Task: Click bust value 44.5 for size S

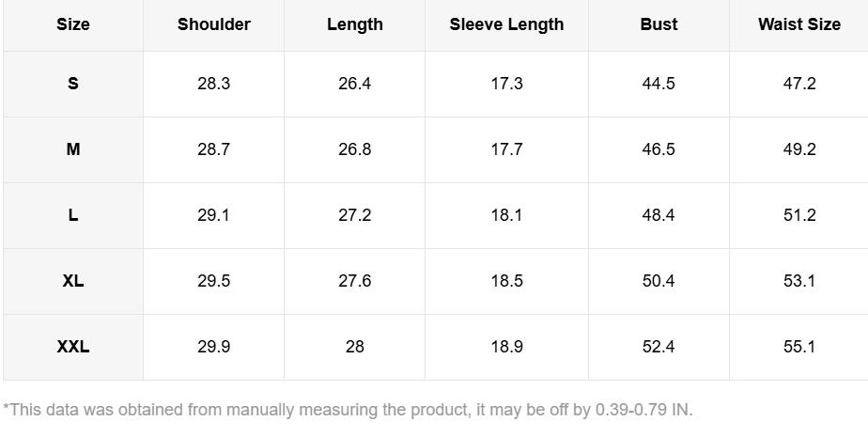Action: [x=659, y=84]
